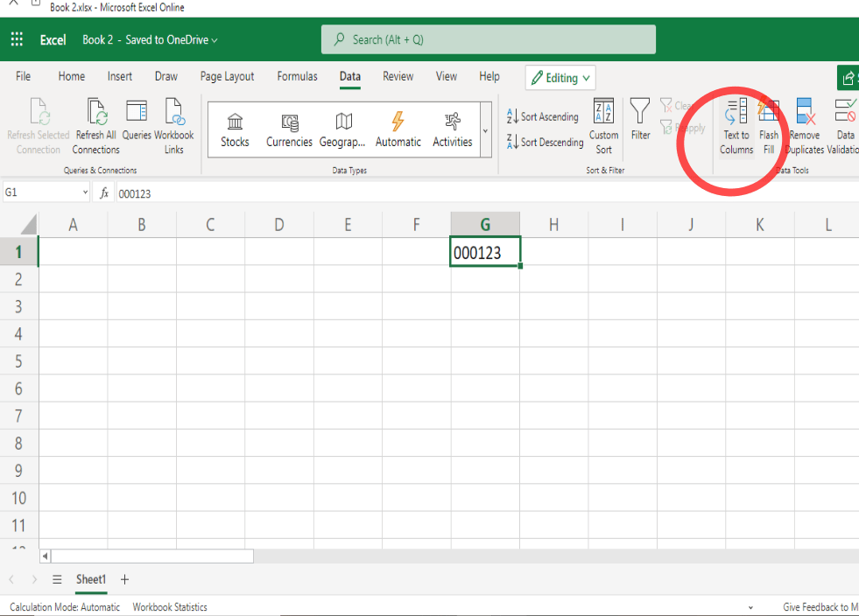The width and height of the screenshot is (859, 616).
Task: Apply the Stocks data type
Action: tap(234, 129)
